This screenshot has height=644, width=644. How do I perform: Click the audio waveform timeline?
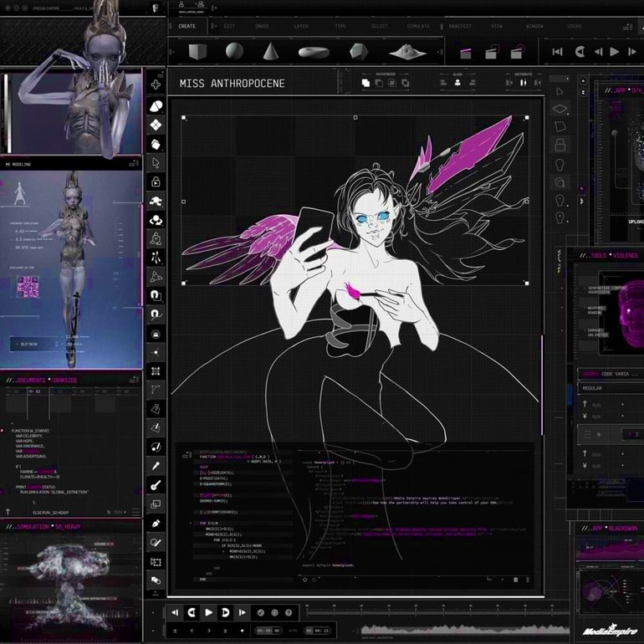460,629
